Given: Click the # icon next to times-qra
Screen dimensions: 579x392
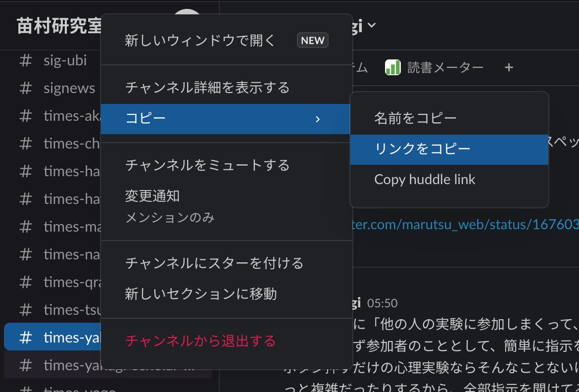Looking at the screenshot, I should pos(25,282).
